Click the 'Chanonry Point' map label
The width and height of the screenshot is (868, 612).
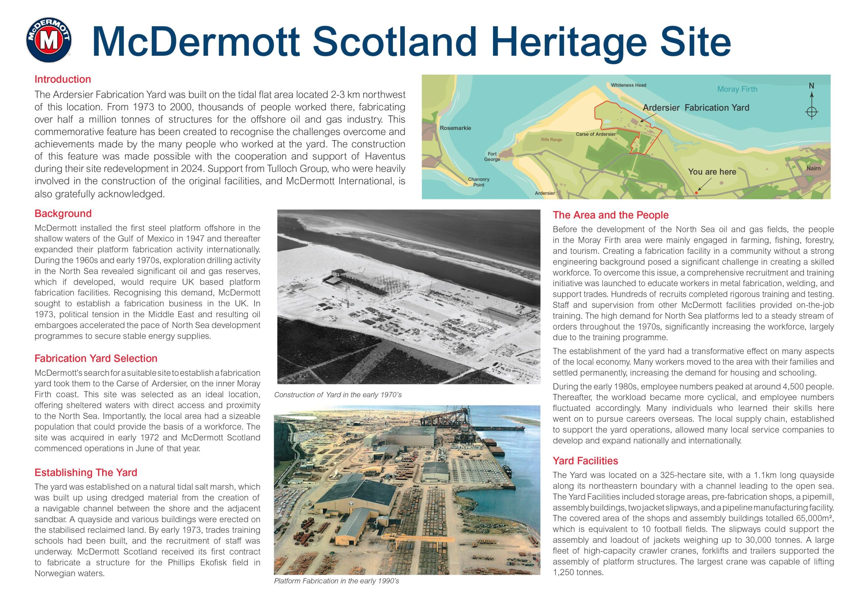point(479,182)
